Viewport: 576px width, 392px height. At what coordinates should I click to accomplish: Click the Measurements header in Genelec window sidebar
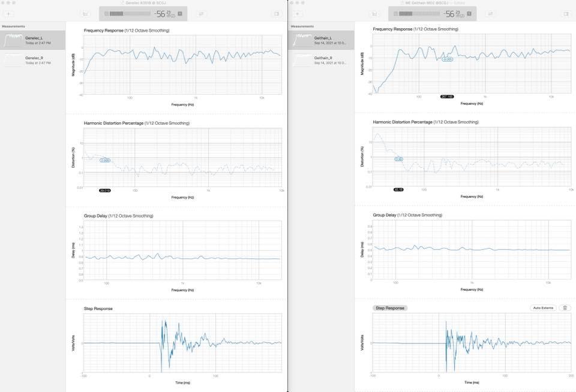coord(13,26)
